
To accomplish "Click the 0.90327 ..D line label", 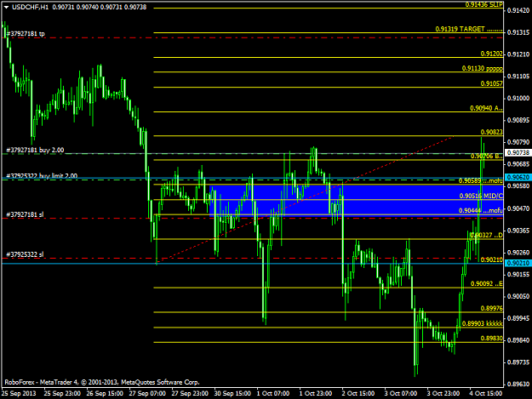I will [x=486, y=235].
